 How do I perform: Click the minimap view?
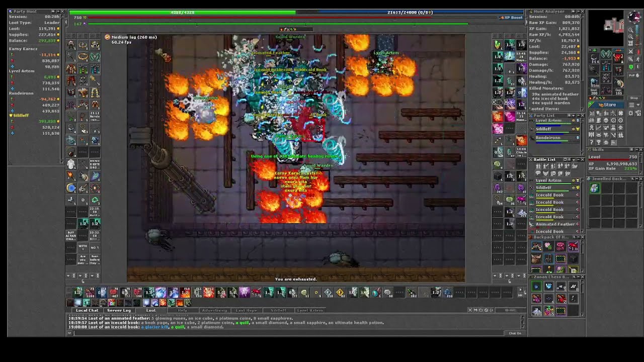click(606, 28)
